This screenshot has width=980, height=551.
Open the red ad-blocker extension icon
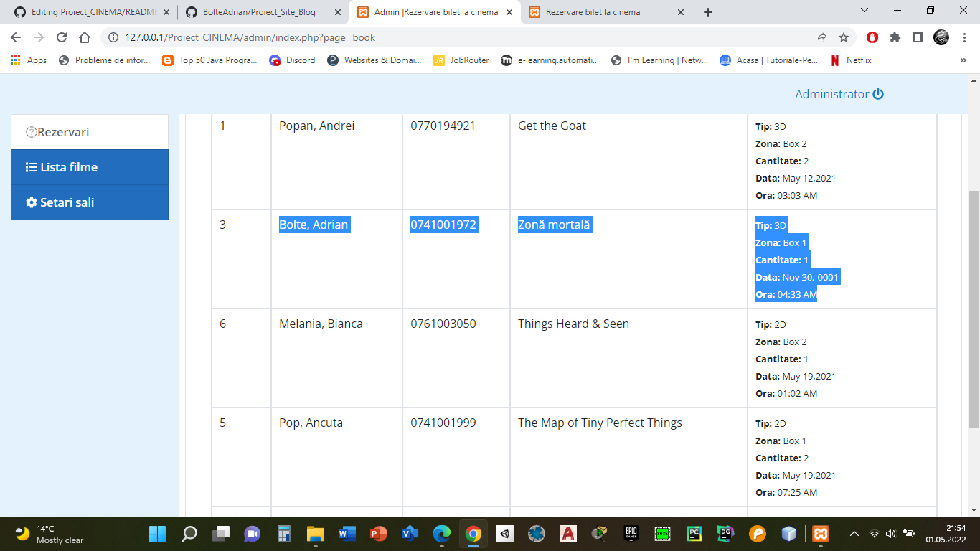[872, 37]
